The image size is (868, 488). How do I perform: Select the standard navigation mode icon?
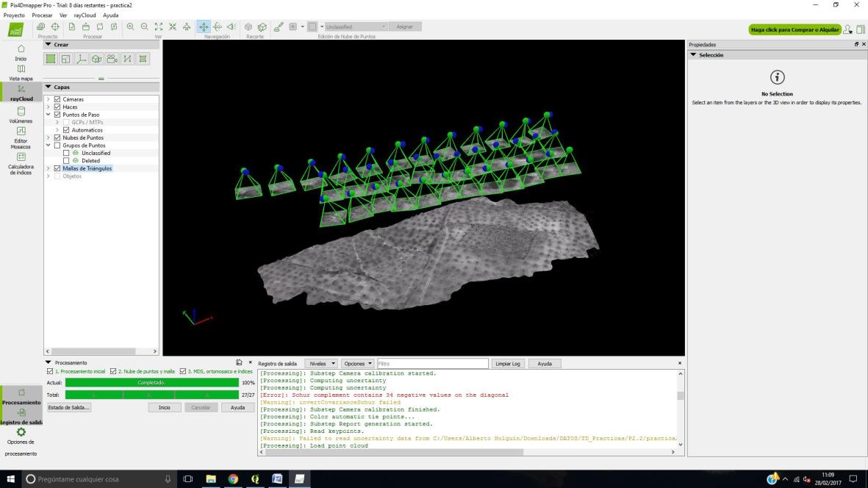204,26
